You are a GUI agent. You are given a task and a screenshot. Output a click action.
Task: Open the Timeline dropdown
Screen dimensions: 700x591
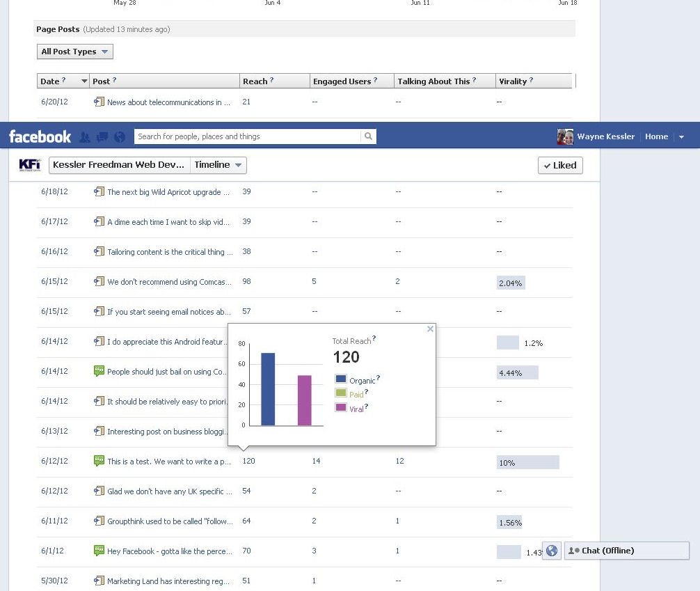point(218,165)
